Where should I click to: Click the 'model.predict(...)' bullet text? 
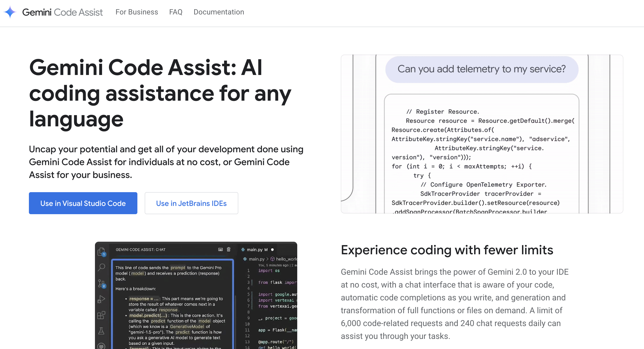pyautogui.click(x=148, y=315)
